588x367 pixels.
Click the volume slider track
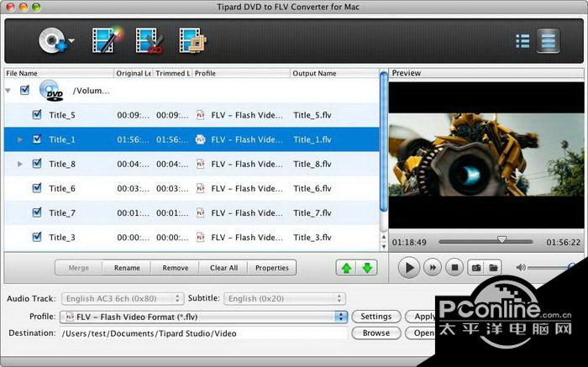[x=549, y=268]
